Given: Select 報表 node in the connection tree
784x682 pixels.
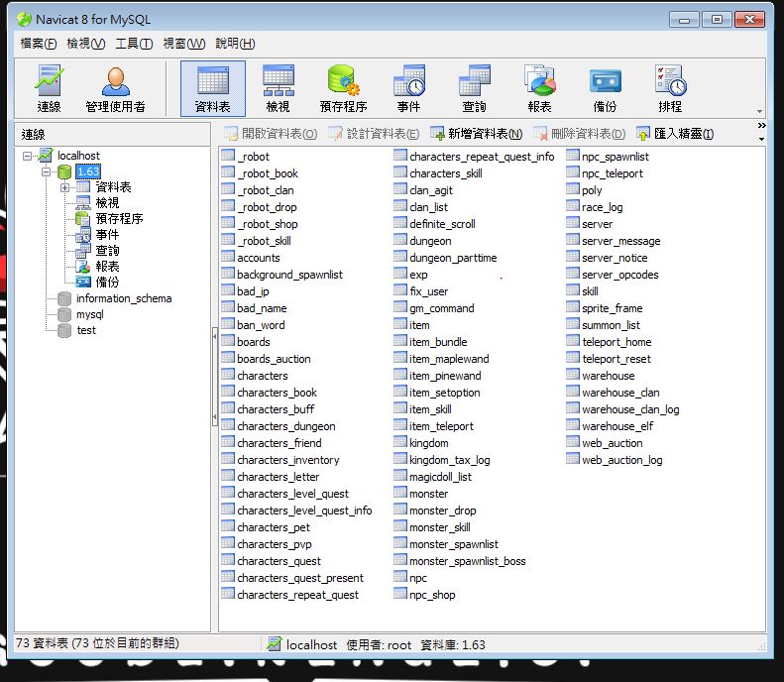Looking at the screenshot, I should [x=107, y=267].
